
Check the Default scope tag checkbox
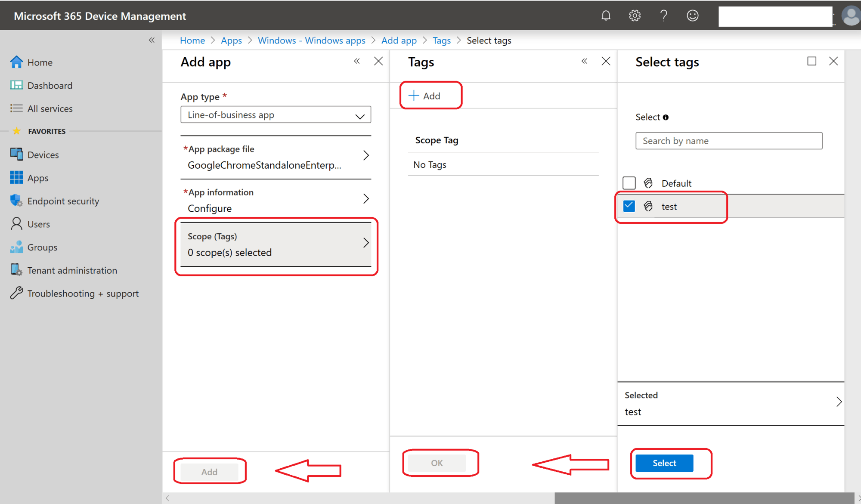[629, 183]
